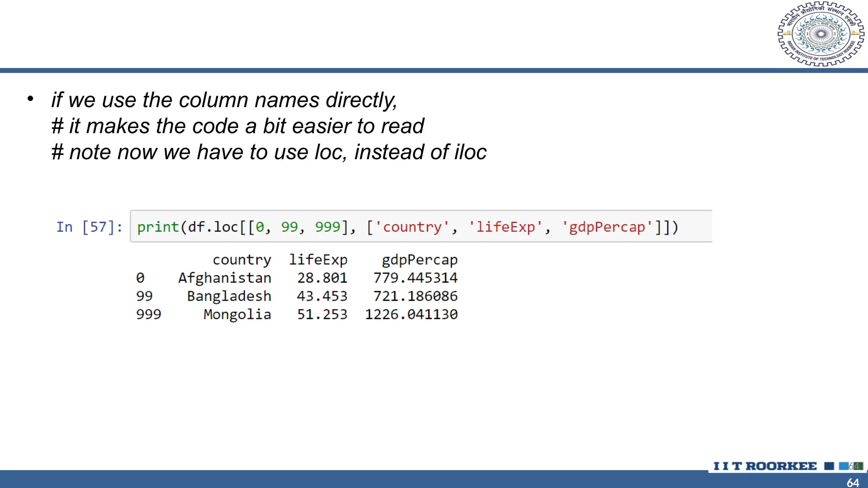Click the 'Afghanistan' cell in the output
Viewport: 868px width, 488px height.
coord(225,278)
